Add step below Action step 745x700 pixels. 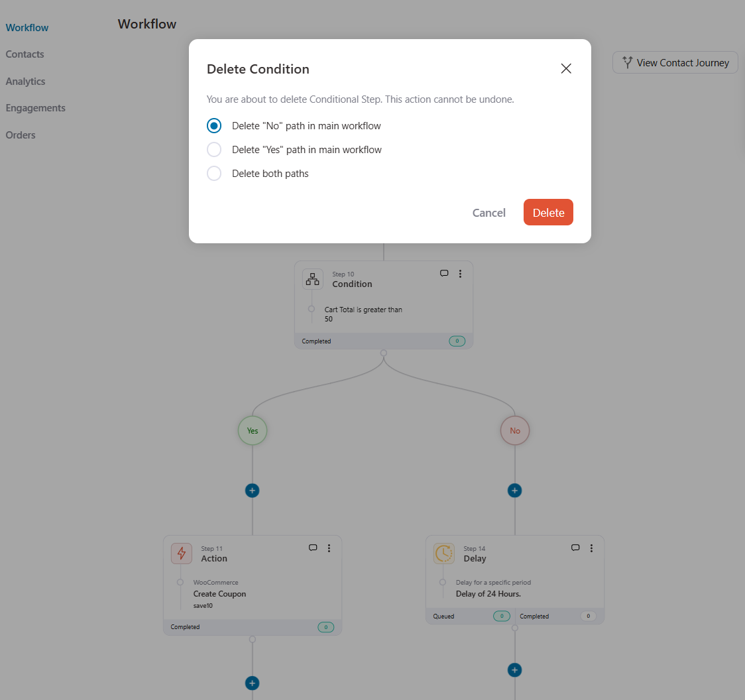(253, 683)
